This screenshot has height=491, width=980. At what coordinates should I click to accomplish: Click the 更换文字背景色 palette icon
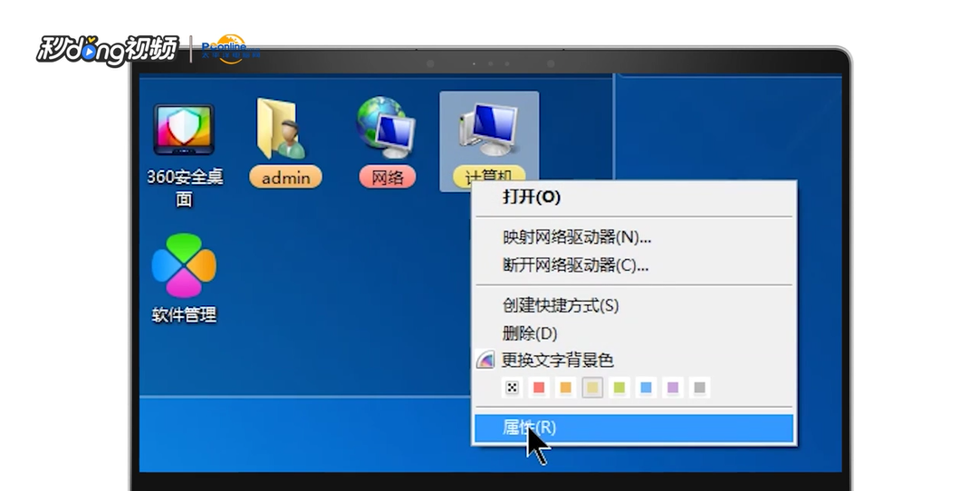pyautogui.click(x=485, y=360)
